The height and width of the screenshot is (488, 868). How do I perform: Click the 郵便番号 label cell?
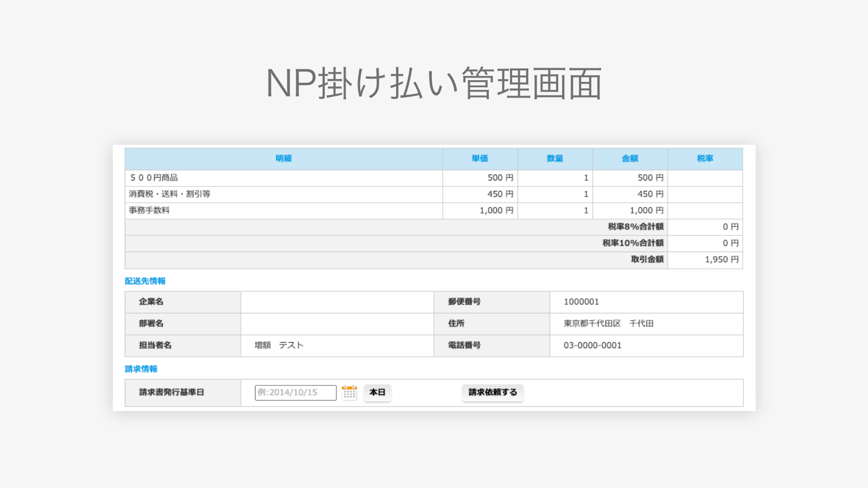pos(492,302)
